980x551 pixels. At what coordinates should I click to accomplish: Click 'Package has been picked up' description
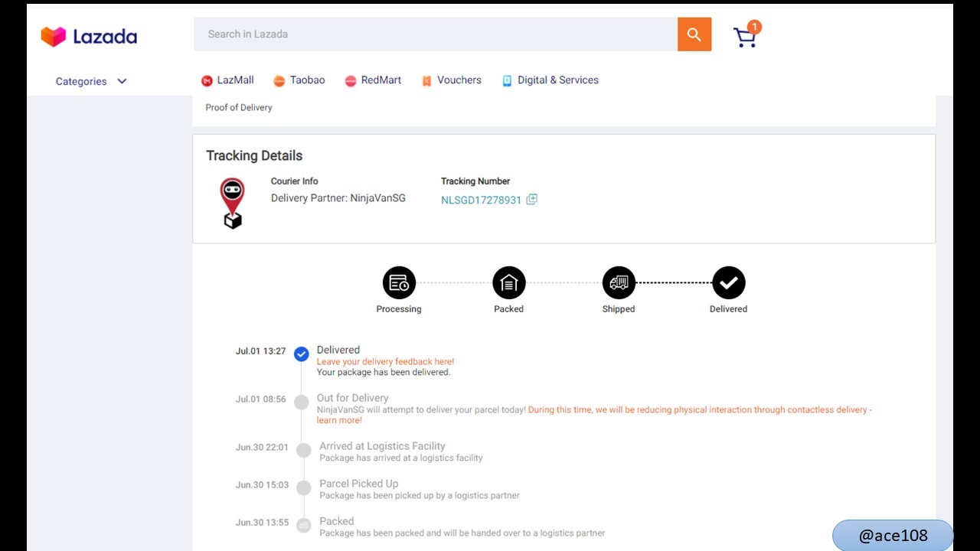(420, 495)
